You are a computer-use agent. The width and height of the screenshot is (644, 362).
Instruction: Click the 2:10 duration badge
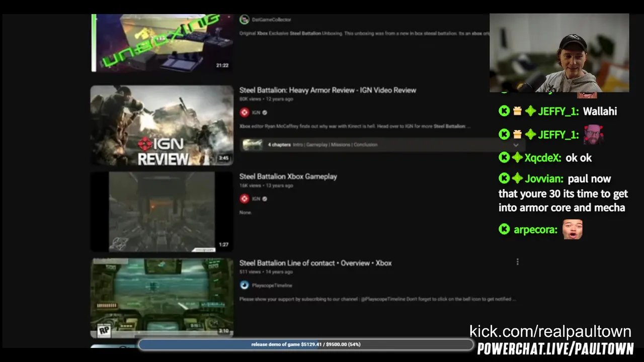[x=223, y=331]
